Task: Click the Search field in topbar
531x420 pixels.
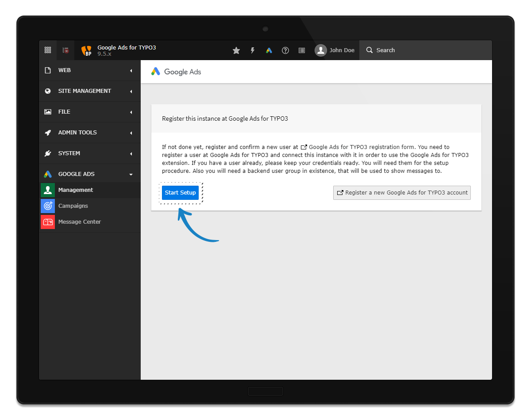Action: [425, 50]
